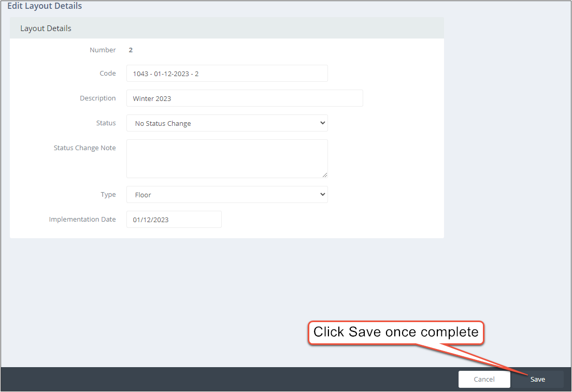572x392 pixels.
Task: Click the Implementation Date field
Action: pyautogui.click(x=174, y=220)
